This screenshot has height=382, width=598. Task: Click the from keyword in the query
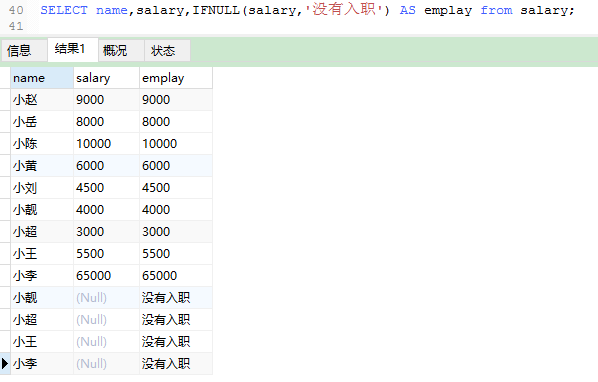coord(496,10)
